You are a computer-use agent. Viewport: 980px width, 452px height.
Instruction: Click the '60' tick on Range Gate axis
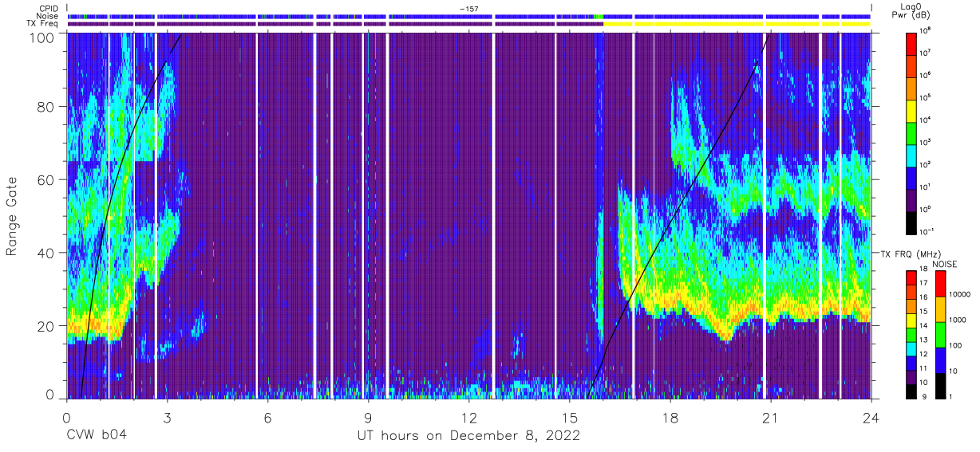coord(47,180)
